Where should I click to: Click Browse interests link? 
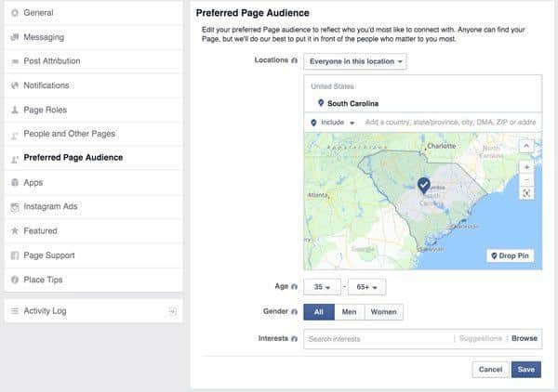coord(525,339)
